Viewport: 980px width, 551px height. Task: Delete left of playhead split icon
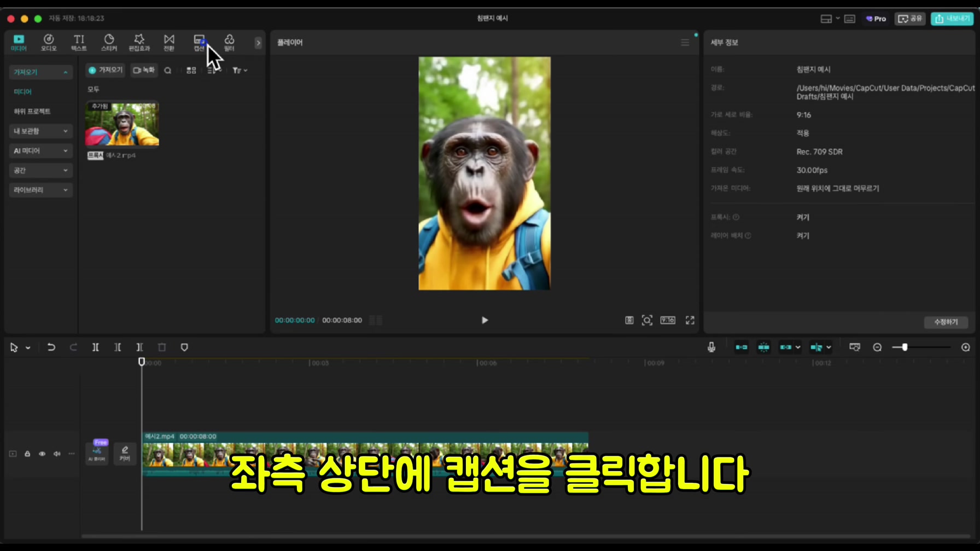coord(118,347)
